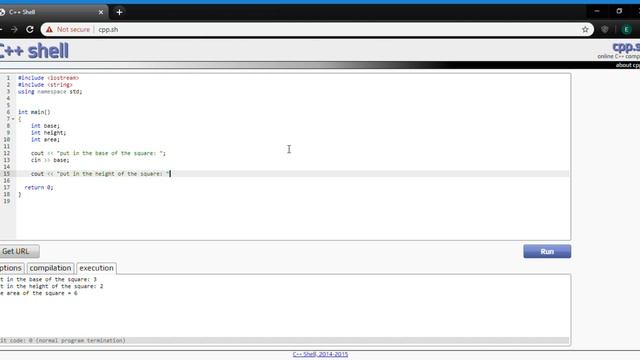Click line 15 cout height statement
Image resolution: width=640 pixels, height=360 pixels.
[x=100, y=174]
